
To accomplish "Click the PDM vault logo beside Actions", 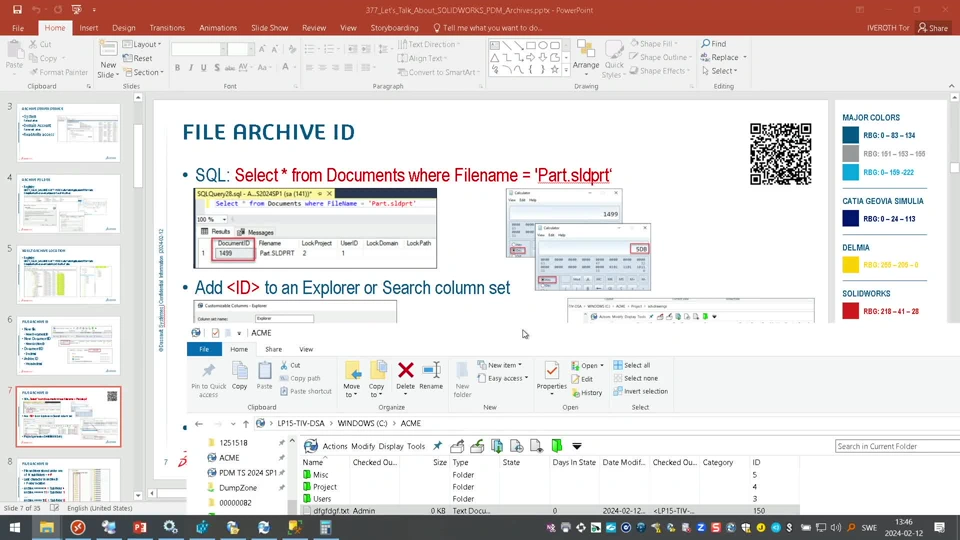I will point(311,446).
